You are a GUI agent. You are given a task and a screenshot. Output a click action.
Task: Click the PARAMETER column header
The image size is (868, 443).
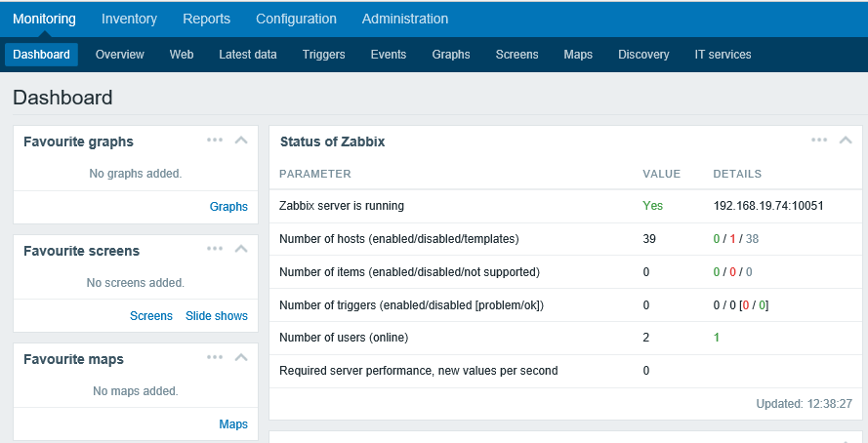pyautogui.click(x=315, y=174)
